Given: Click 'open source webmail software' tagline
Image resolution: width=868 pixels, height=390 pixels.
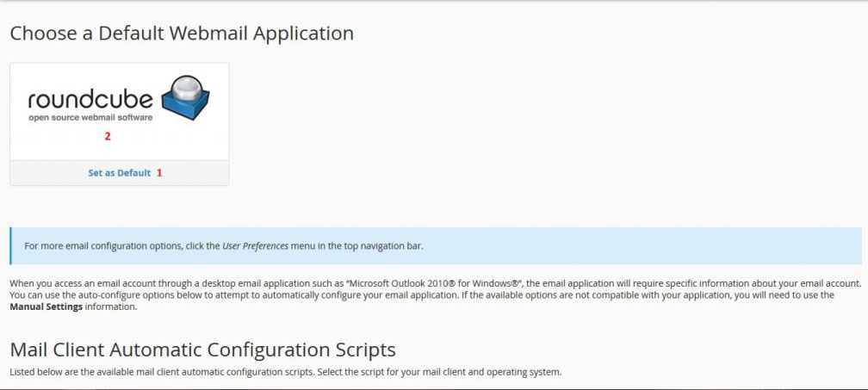Looking at the screenshot, I should [x=90, y=117].
